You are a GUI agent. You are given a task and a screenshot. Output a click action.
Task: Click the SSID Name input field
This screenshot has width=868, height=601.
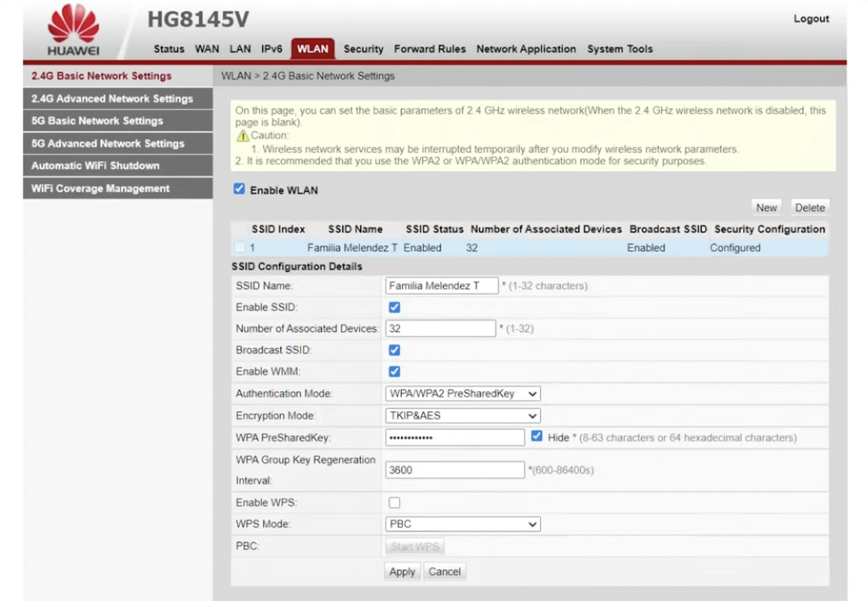pyautogui.click(x=441, y=286)
